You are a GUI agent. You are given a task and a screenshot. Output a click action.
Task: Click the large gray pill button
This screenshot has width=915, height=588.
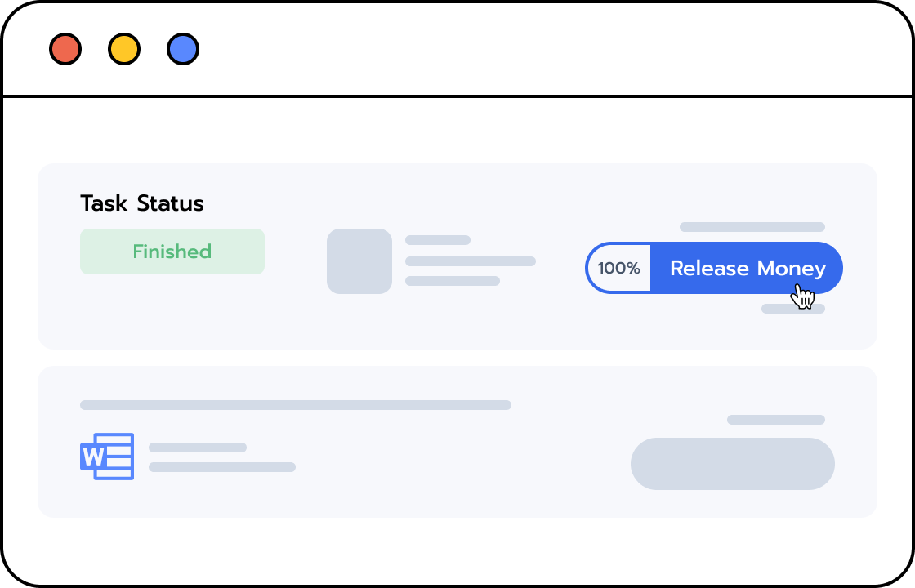733,464
